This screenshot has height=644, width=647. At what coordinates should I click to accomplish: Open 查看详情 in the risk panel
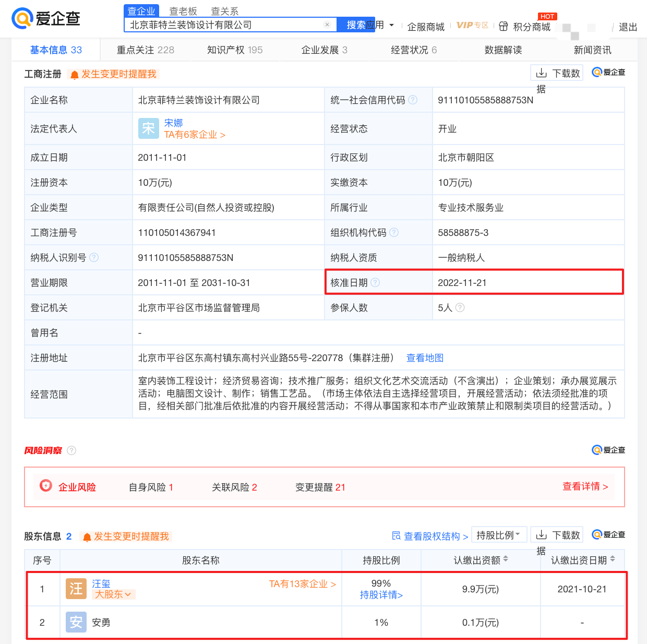point(585,486)
